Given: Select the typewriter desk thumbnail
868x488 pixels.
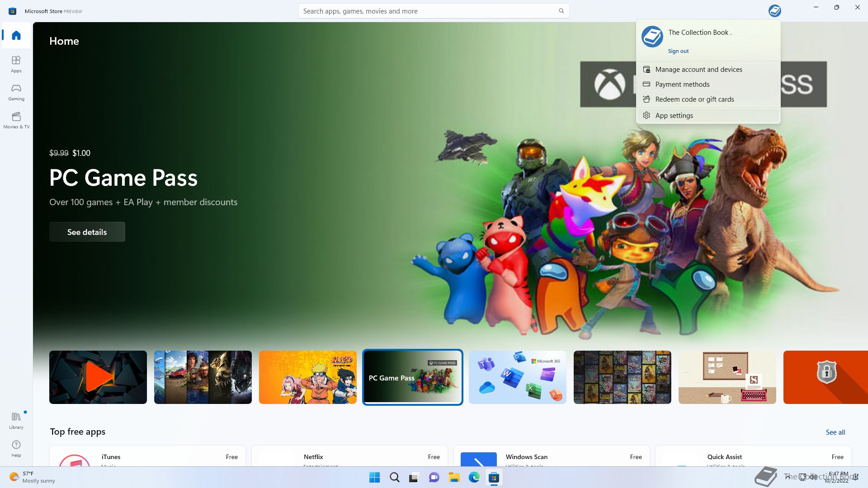Looking at the screenshot, I should 727,377.
